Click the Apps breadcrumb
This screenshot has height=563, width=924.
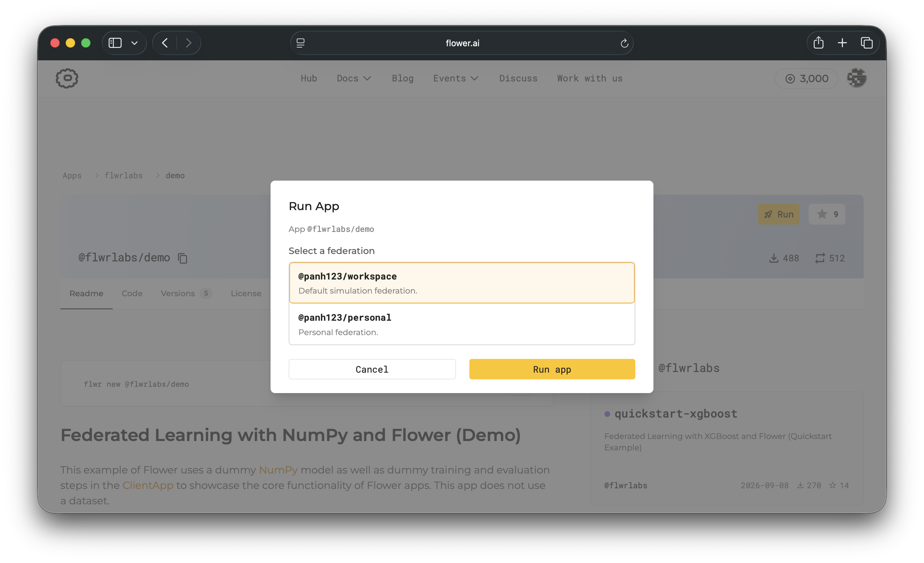[72, 175]
